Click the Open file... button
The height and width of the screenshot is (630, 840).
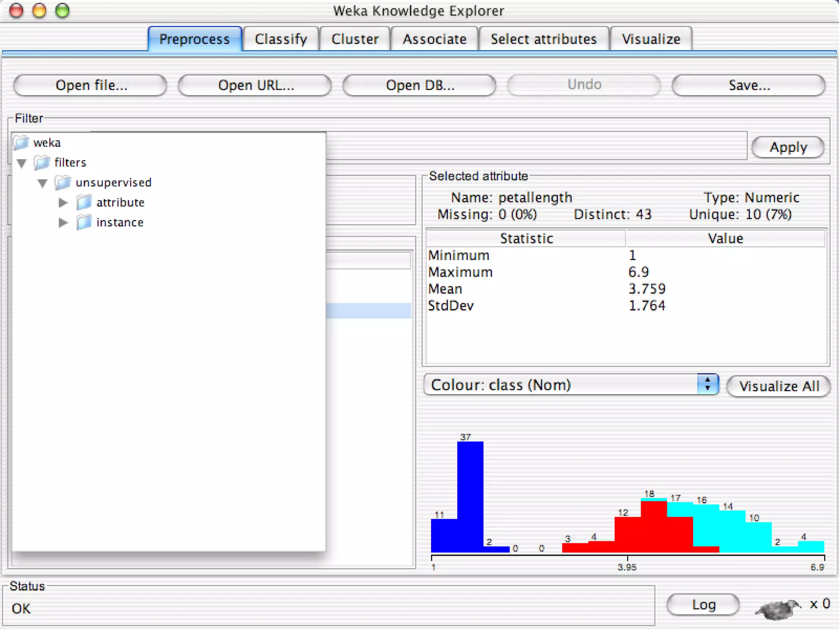tap(91, 85)
